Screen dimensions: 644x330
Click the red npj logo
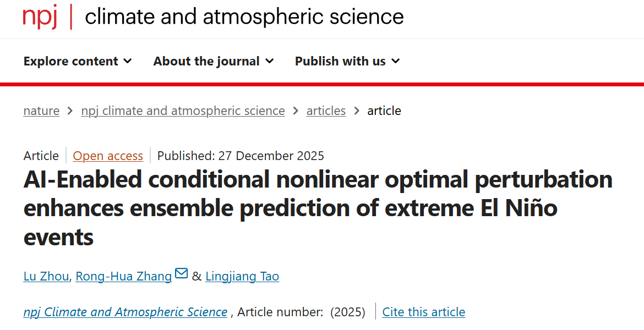[40, 17]
